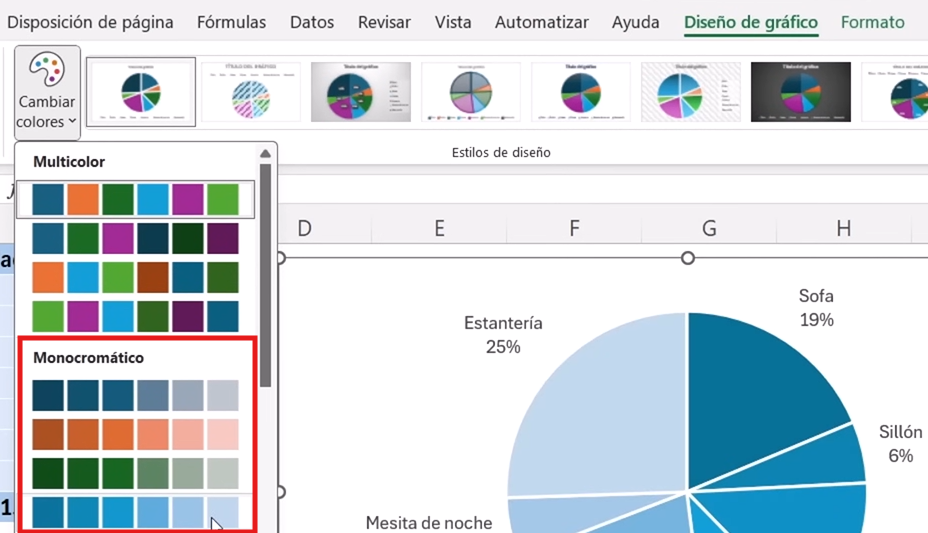Click the chart's top-left corner handle
This screenshot has width=928, height=533.
281,258
